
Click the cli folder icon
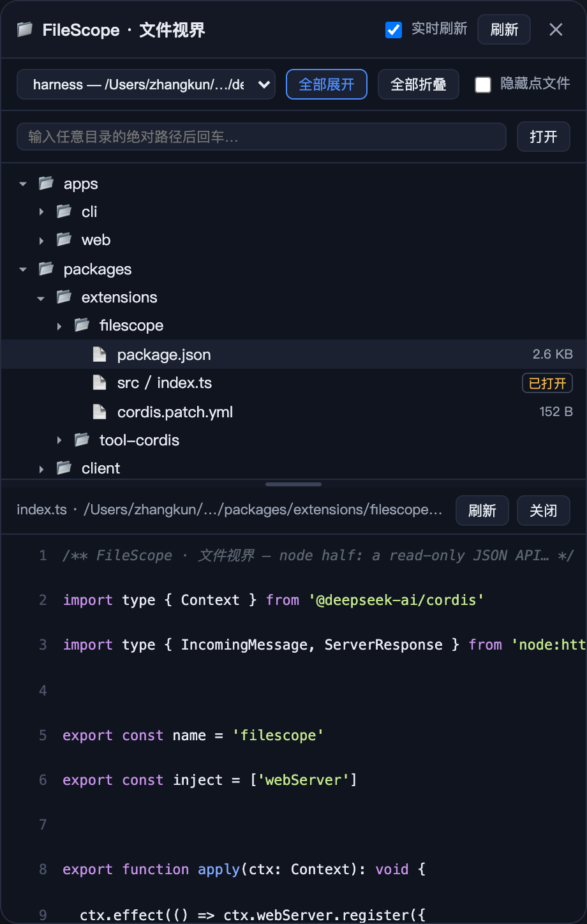64,211
